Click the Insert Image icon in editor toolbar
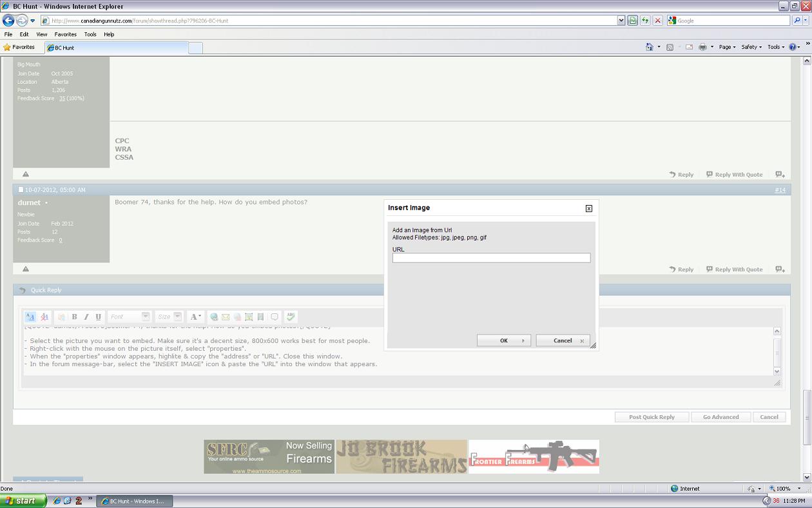812x508 pixels. click(x=249, y=317)
